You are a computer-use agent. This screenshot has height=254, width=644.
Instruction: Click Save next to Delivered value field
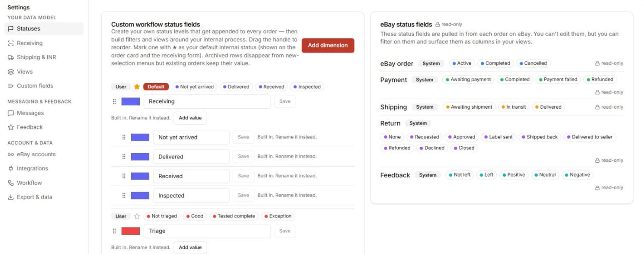click(x=244, y=157)
